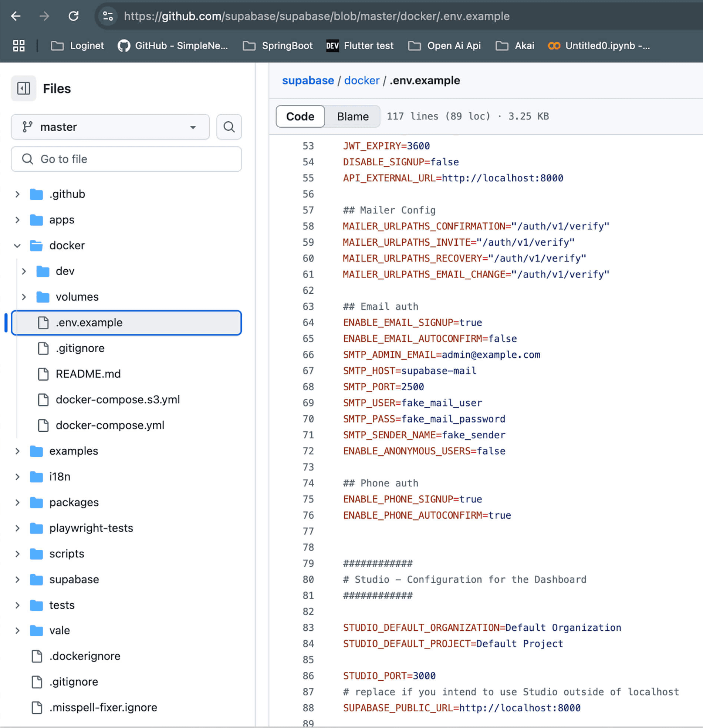The image size is (703, 728).
Task: Click the Go to file input
Action: click(x=126, y=159)
